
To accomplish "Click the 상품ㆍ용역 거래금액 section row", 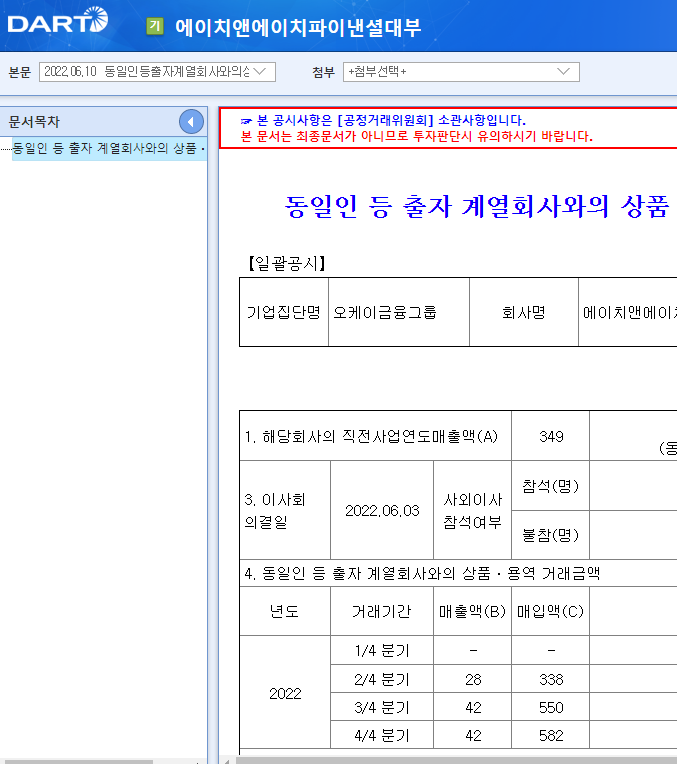I will (458, 573).
